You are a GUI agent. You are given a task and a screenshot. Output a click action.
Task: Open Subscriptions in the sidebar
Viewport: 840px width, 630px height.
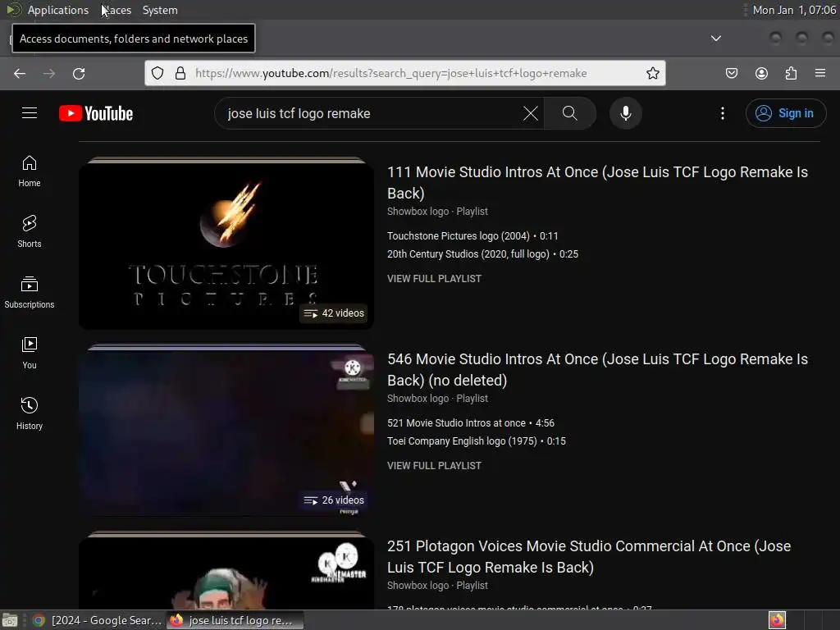30,293
